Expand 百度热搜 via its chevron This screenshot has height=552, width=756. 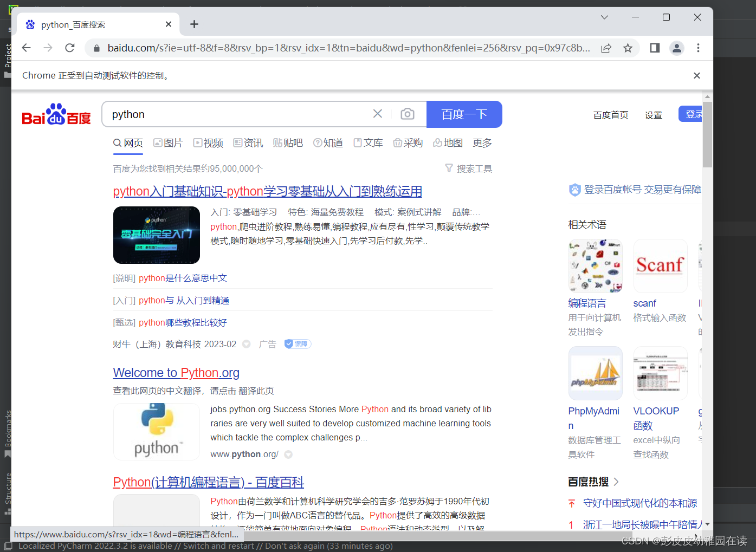click(616, 482)
